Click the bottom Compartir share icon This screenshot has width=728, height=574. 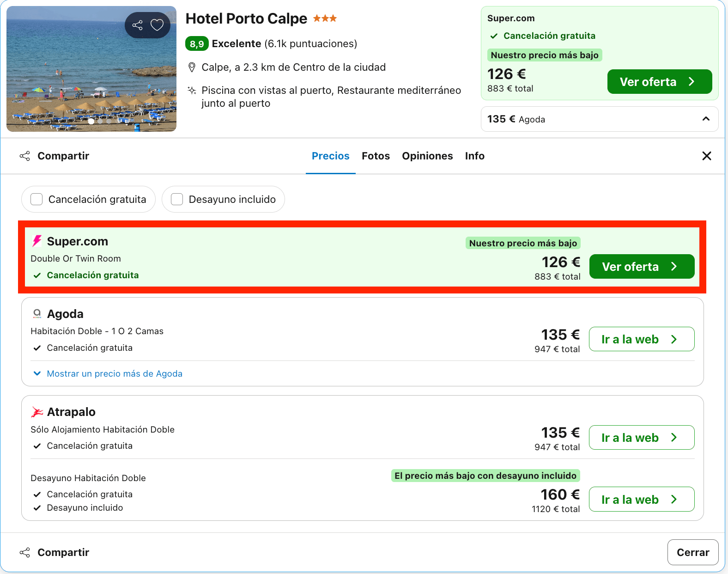[x=25, y=552]
